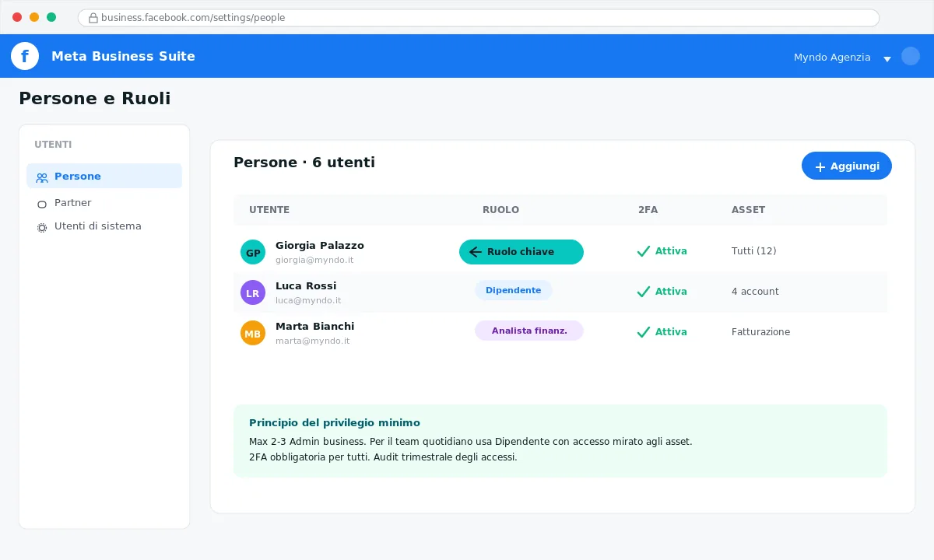Click the Myndo Agenzia account name

(832, 57)
